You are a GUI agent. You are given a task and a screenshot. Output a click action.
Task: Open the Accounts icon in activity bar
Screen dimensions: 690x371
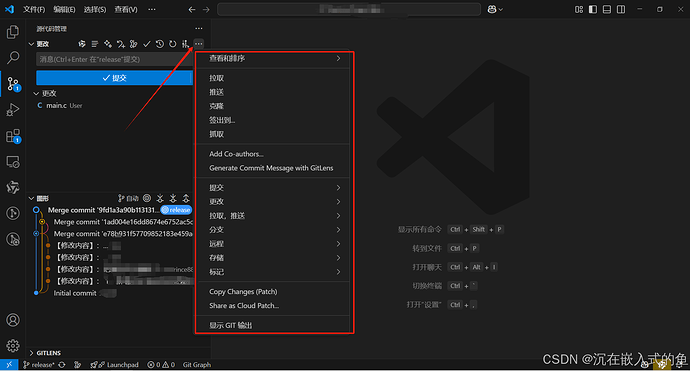13,320
